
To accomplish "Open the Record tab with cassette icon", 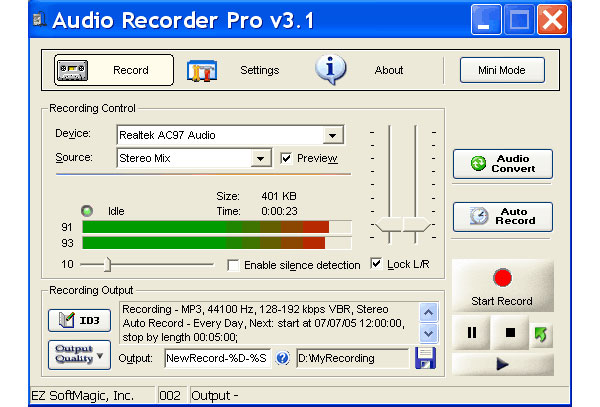I will click(x=114, y=70).
